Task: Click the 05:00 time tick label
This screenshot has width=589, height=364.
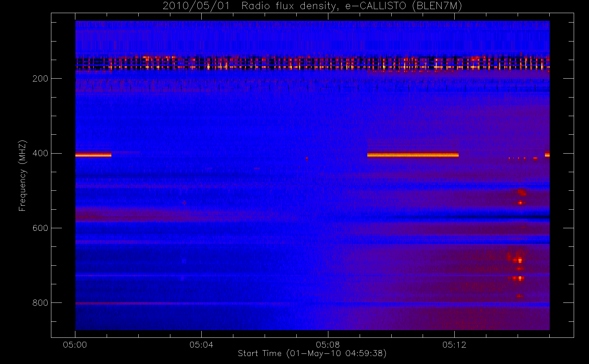Action: (75, 345)
